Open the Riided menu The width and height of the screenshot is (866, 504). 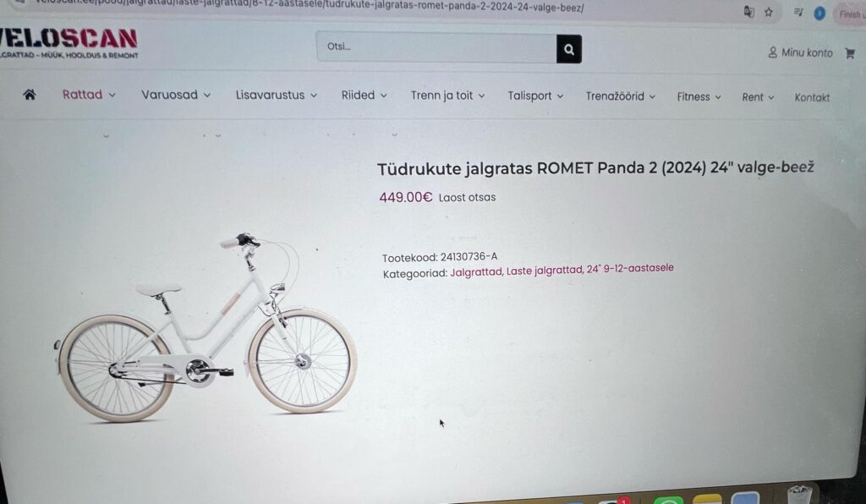point(364,95)
